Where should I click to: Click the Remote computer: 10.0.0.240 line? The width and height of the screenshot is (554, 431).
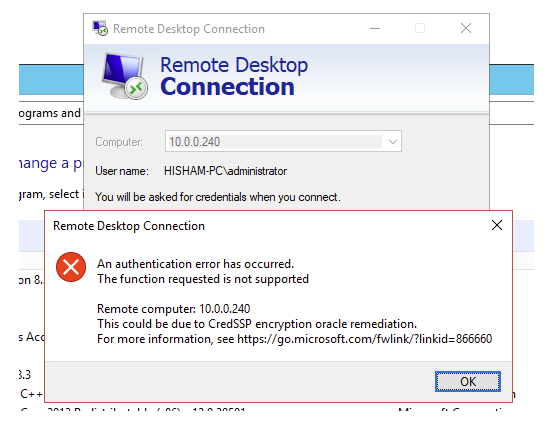point(173,309)
